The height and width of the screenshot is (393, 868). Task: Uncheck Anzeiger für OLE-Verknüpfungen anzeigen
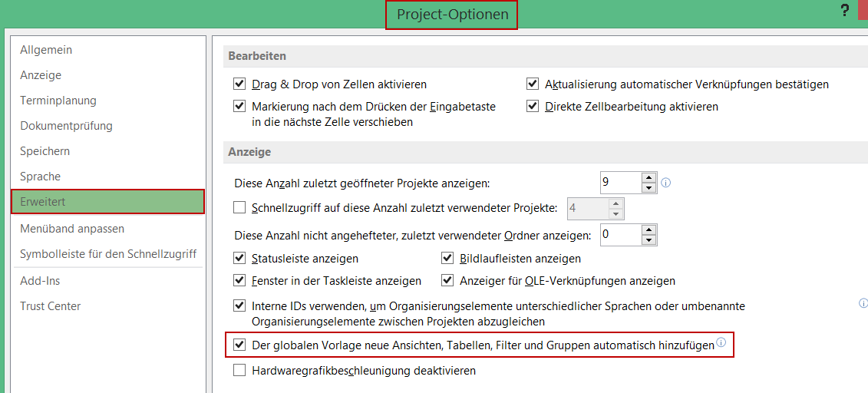tap(448, 281)
